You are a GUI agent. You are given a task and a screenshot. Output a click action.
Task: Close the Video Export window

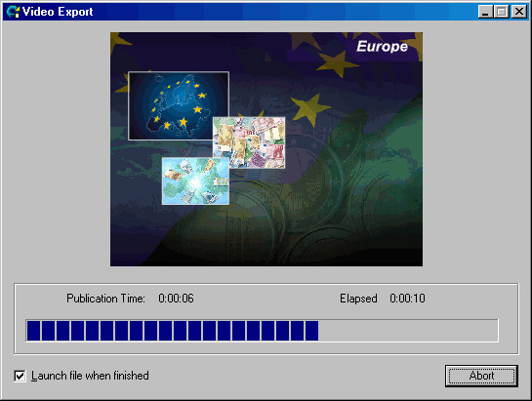519,12
